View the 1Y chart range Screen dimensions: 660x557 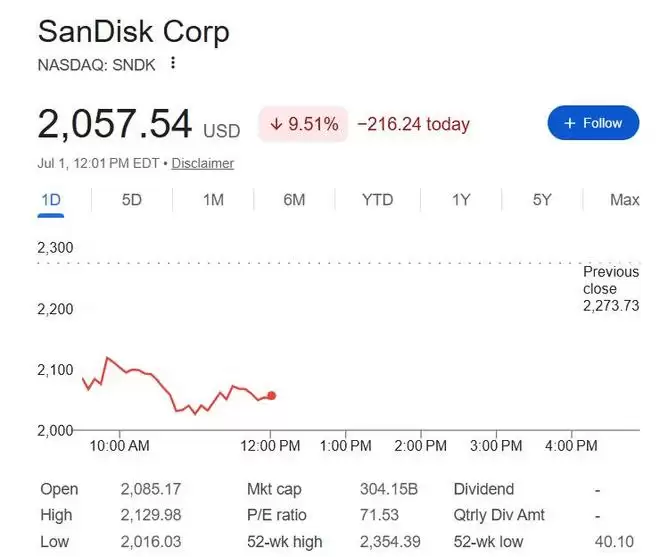461,200
